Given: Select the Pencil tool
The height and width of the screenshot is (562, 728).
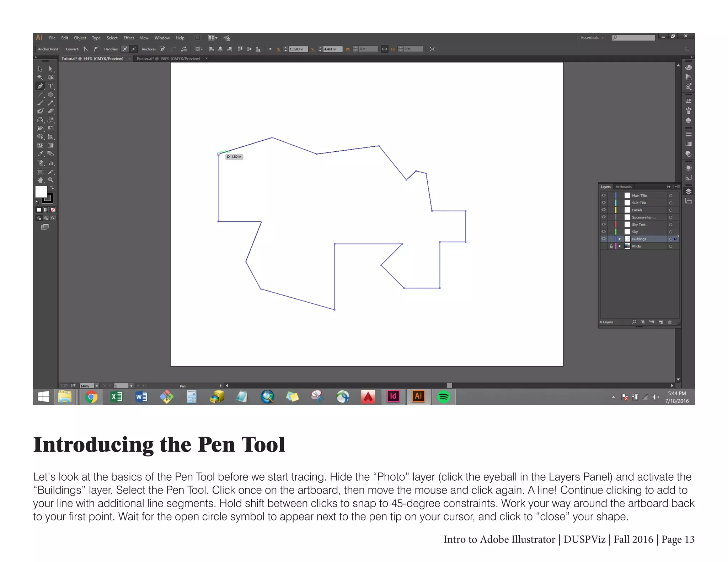Looking at the screenshot, I should coord(50,103).
